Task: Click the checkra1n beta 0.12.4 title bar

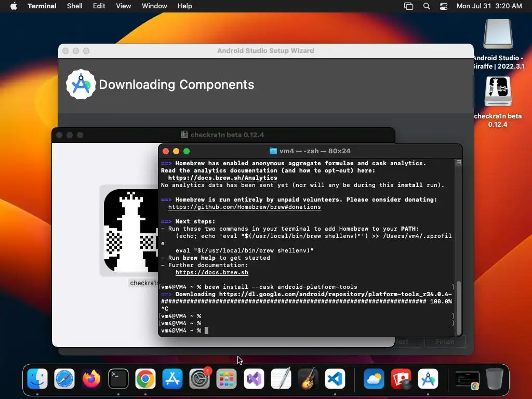Action: [223, 135]
